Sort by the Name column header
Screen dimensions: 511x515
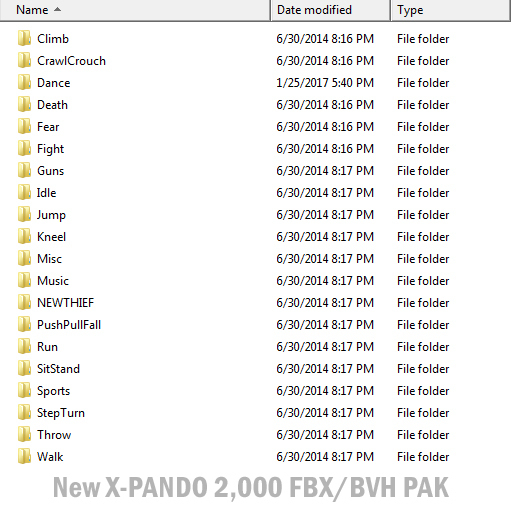click(x=135, y=10)
